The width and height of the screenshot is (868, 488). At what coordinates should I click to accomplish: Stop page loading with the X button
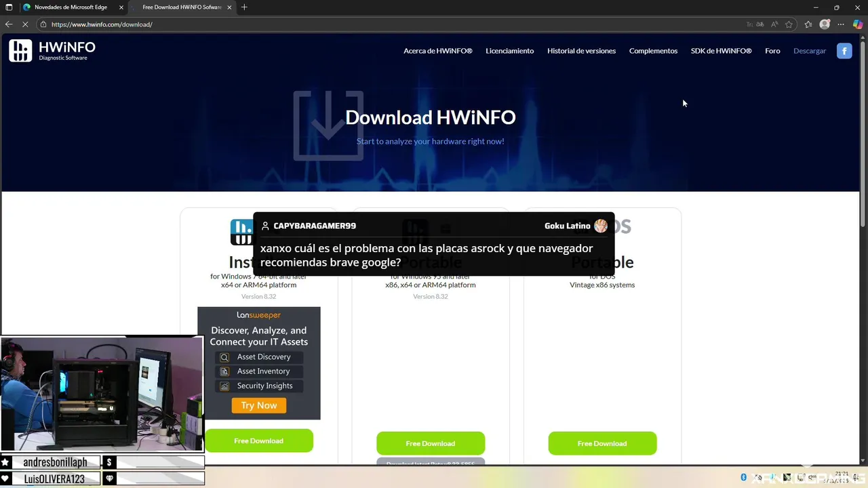pos(25,24)
